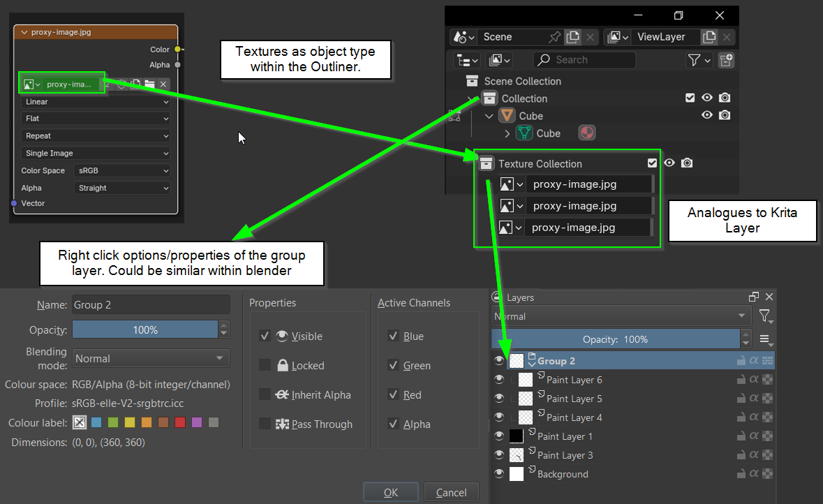Image resolution: width=823 pixels, height=504 pixels.
Task: Select Paint Layer 3 in Layers docker
Action: click(565, 455)
